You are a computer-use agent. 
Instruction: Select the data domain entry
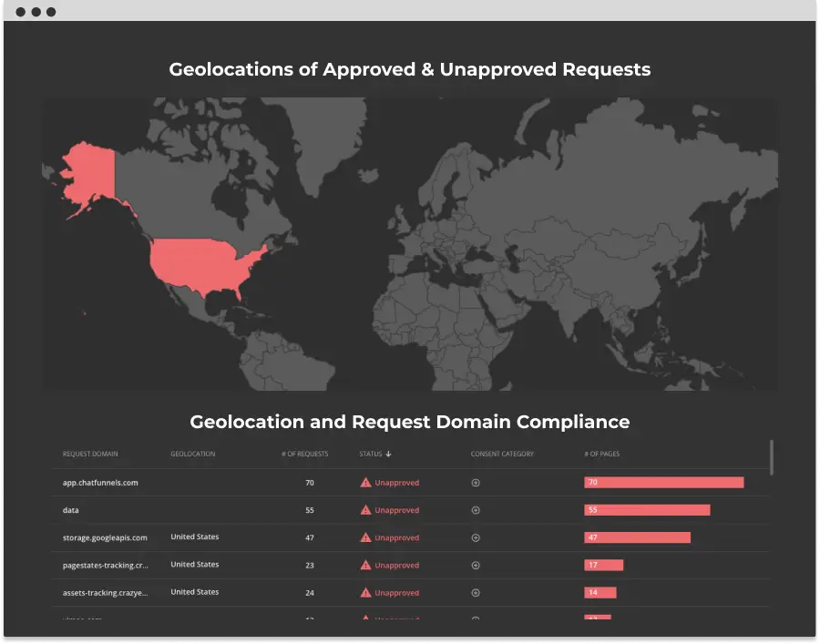click(70, 510)
